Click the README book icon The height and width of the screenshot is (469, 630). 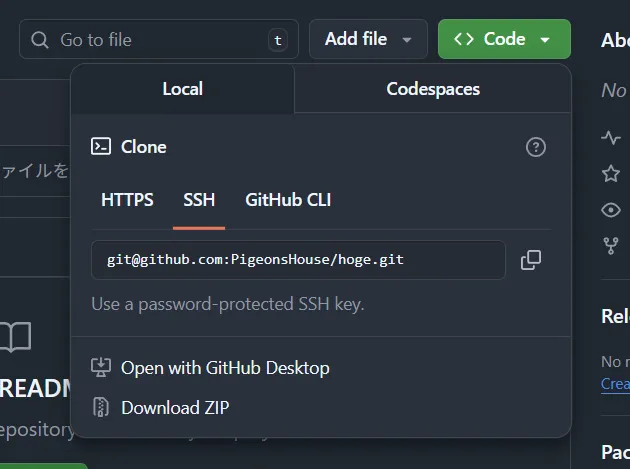point(15,337)
